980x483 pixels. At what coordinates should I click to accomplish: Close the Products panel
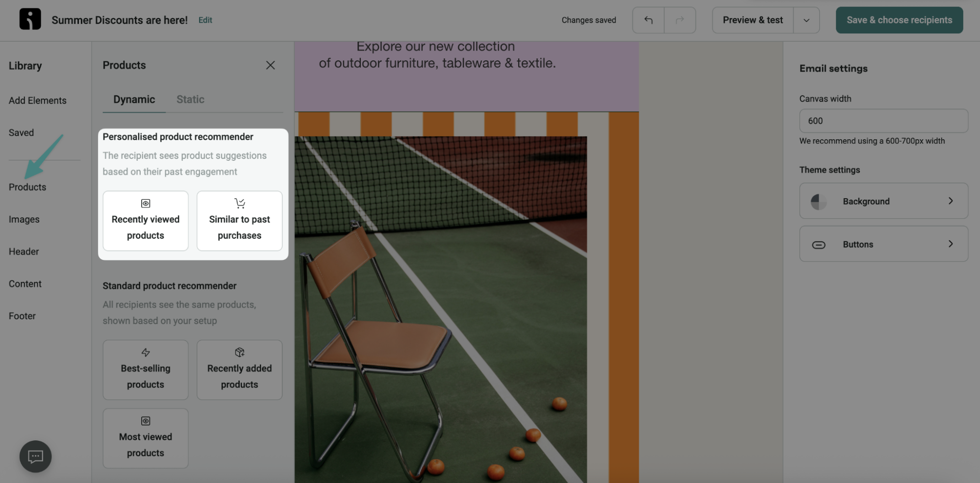click(271, 65)
